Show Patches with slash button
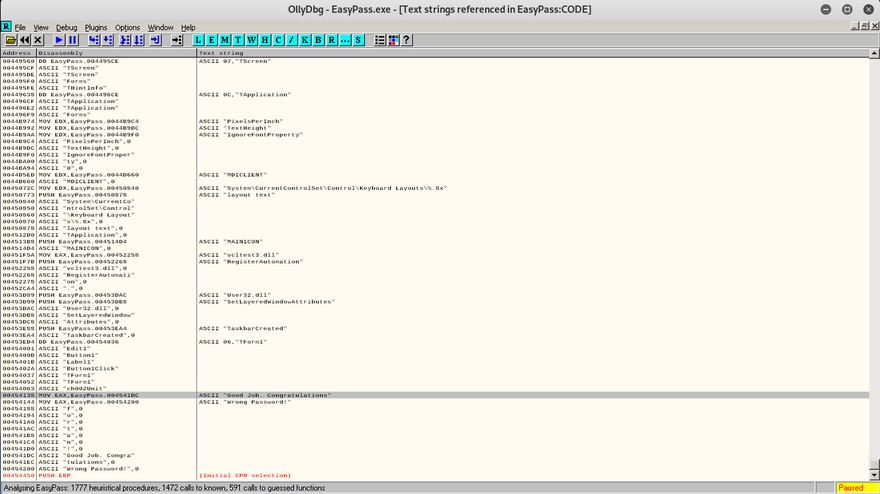The width and height of the screenshot is (880, 494). click(291, 40)
